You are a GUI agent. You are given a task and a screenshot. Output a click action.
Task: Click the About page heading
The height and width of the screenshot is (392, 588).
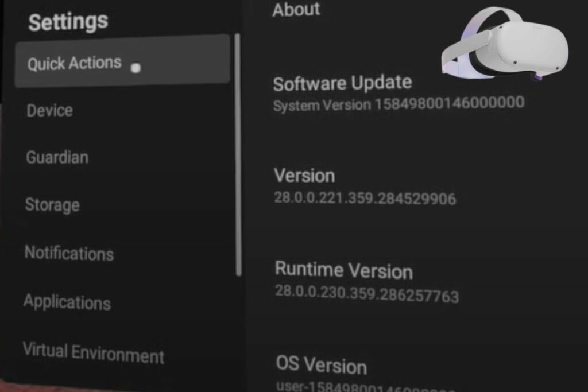coord(296,9)
